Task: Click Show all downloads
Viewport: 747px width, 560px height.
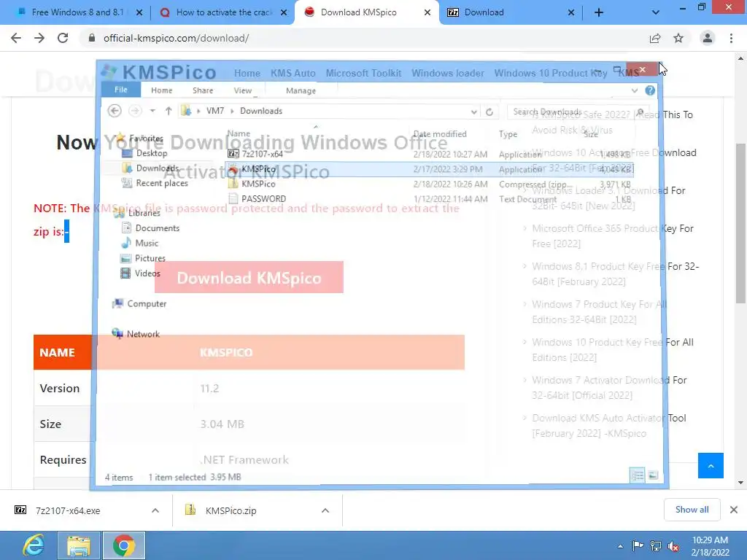Action: pyautogui.click(x=692, y=510)
